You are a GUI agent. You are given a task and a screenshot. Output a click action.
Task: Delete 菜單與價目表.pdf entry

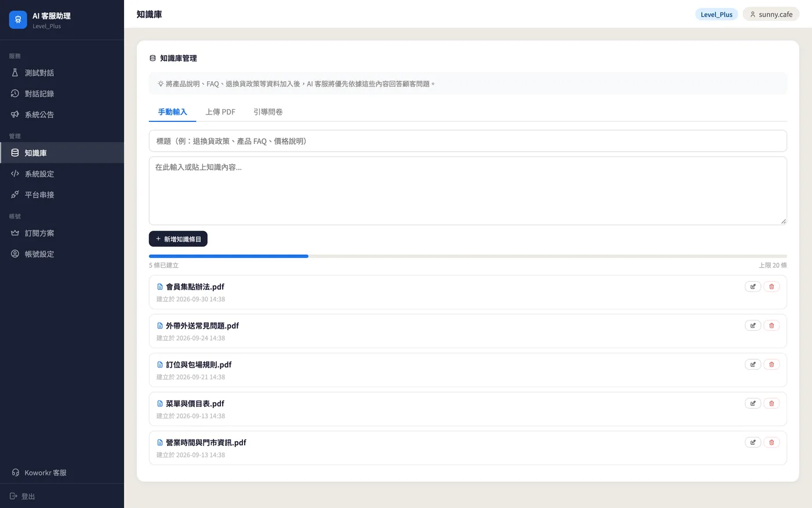tap(771, 403)
